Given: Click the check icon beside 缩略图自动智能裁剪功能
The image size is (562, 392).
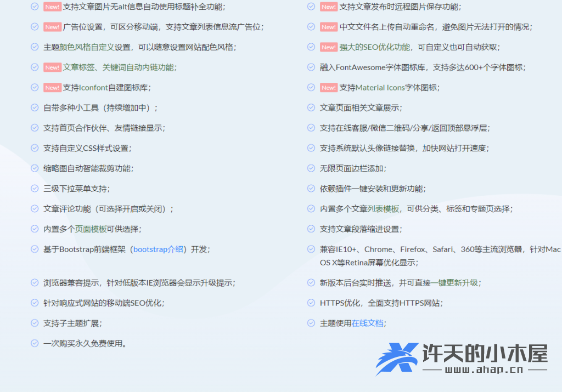Looking at the screenshot, I should click(35, 168).
